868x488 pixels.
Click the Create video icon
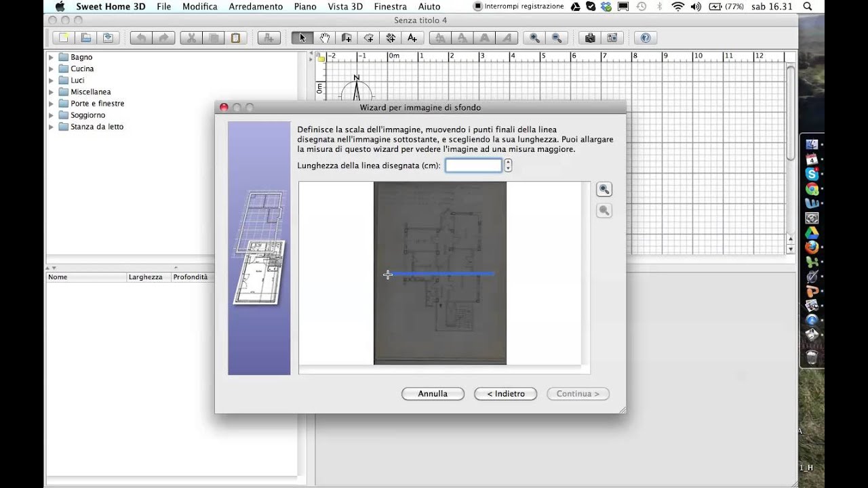click(x=612, y=38)
